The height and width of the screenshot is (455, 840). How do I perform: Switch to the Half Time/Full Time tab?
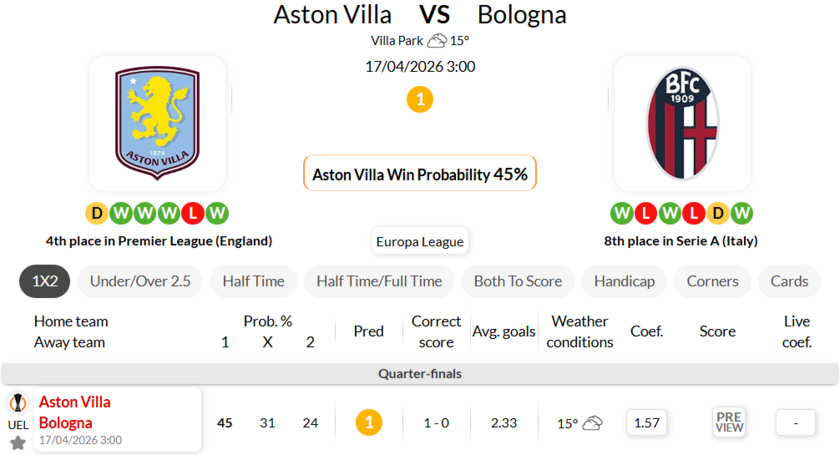pyautogui.click(x=379, y=281)
